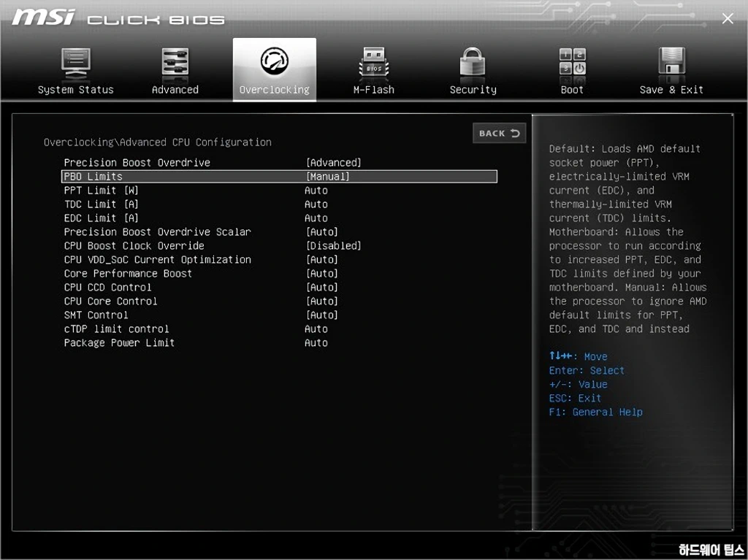748x560 pixels.
Task: Edit the TDC Limit [A] Auto value
Action: pos(316,204)
